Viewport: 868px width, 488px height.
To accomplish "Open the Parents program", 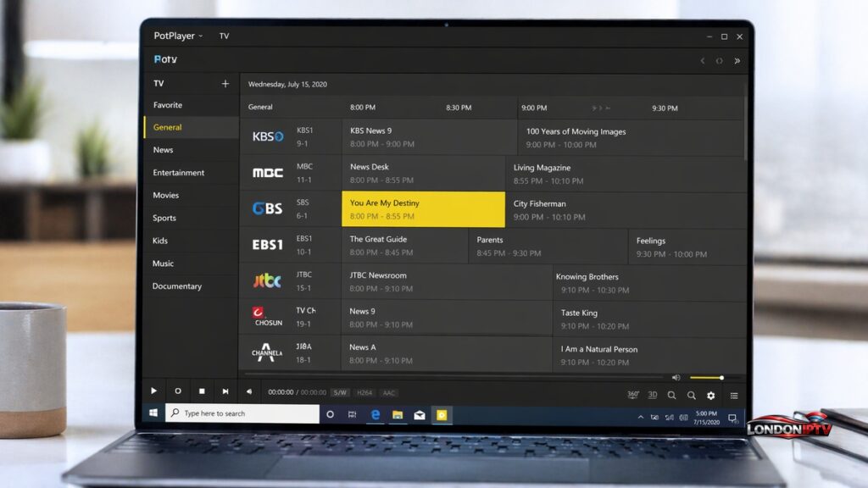I will click(548, 247).
